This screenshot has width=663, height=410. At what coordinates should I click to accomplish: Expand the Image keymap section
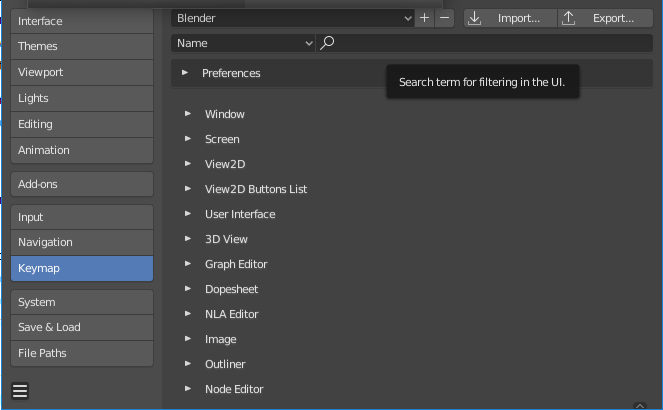coord(188,339)
